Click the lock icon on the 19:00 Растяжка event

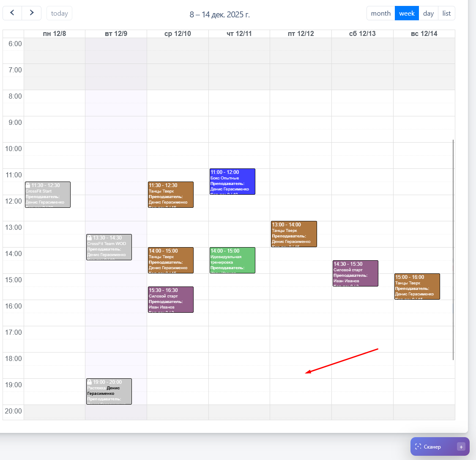90,382
